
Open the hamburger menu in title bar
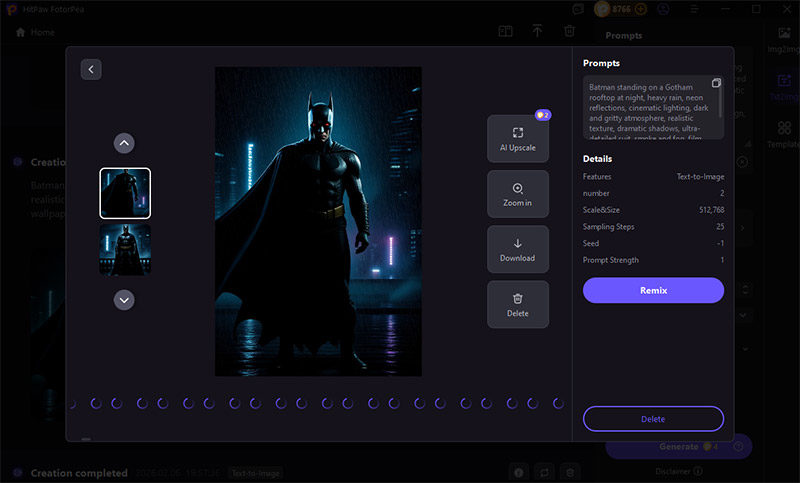click(x=694, y=9)
